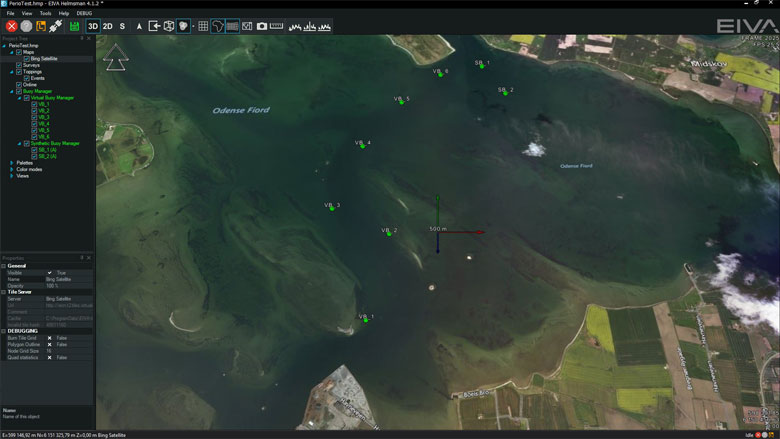
Task: Switch to the 2D view mode
Action: pyautogui.click(x=107, y=26)
